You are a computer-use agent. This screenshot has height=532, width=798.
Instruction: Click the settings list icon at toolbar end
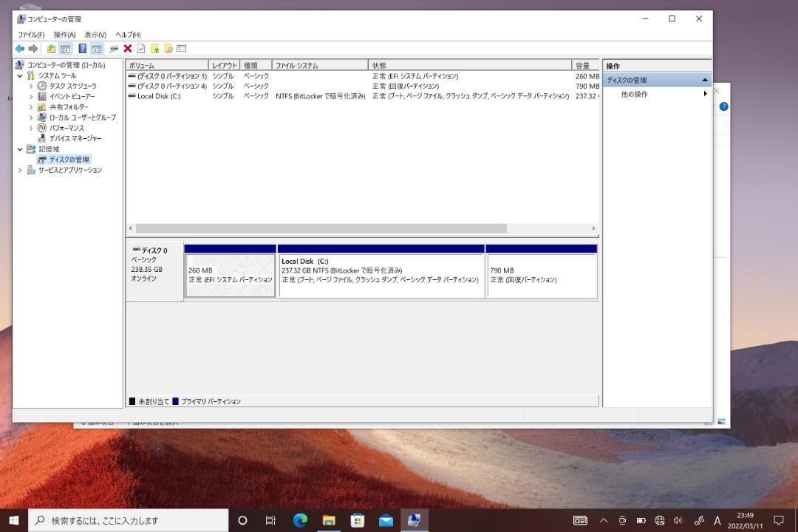(x=182, y=49)
